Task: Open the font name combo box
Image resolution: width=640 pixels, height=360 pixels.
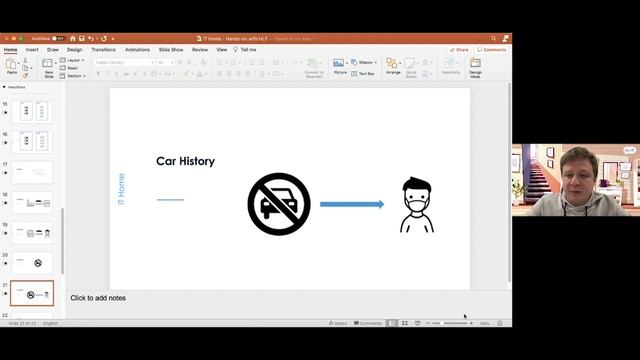Action: [124, 62]
